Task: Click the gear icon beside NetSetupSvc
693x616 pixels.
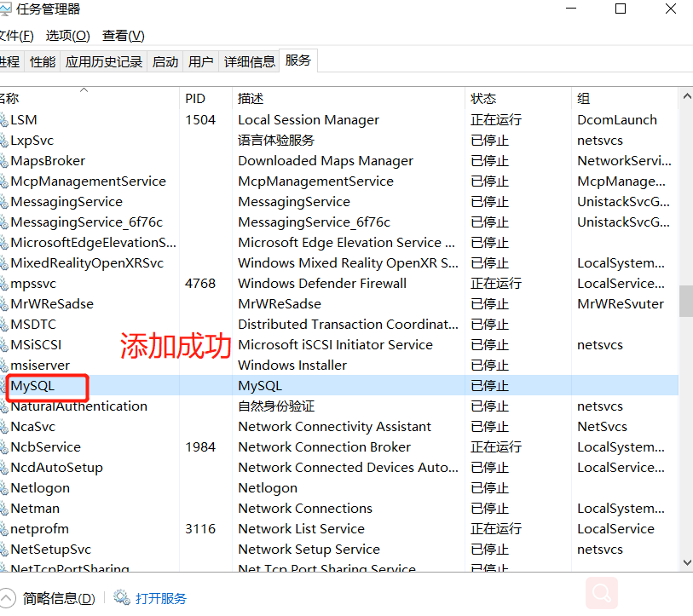Action: (x=4, y=550)
